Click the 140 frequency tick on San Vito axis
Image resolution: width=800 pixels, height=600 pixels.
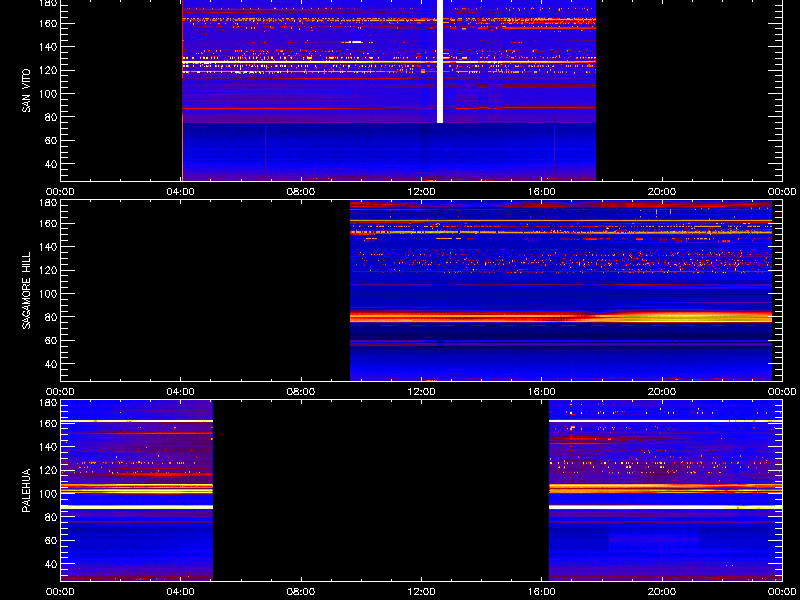[49, 47]
